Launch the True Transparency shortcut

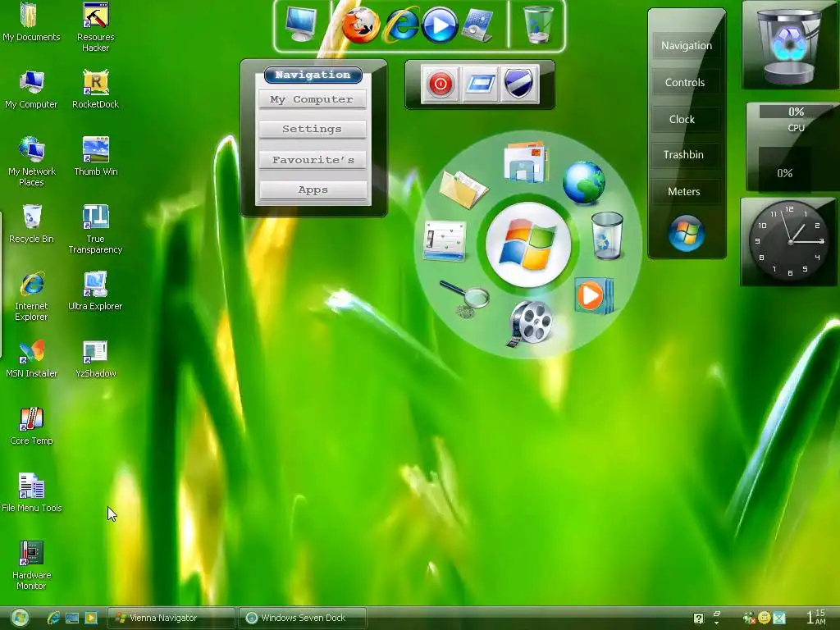[x=95, y=229]
